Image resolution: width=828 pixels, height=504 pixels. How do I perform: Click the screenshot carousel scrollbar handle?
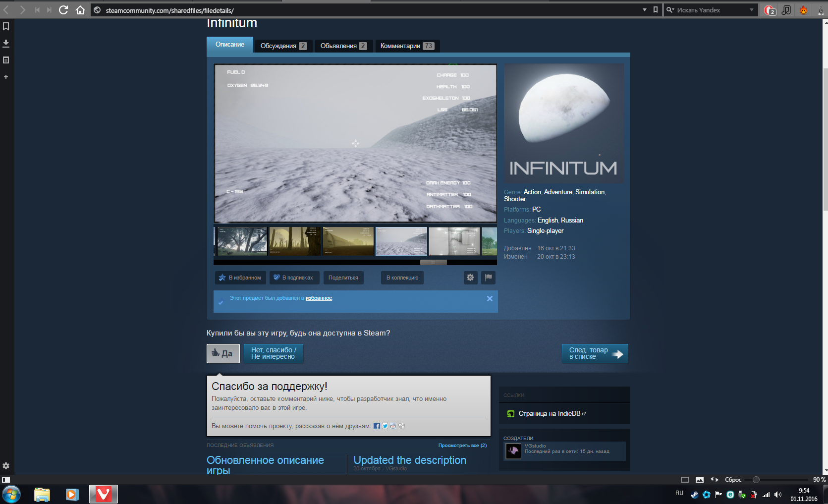(434, 263)
